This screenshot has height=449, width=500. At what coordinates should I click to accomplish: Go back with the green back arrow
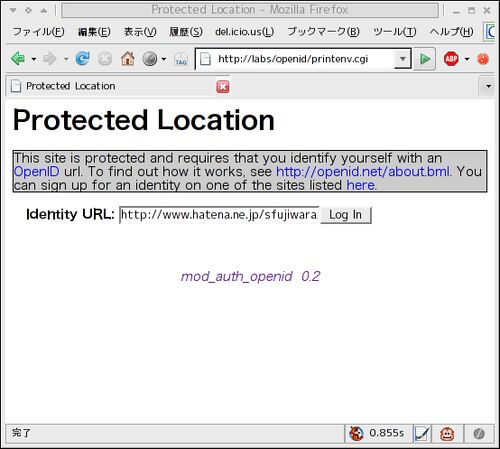[x=18, y=59]
